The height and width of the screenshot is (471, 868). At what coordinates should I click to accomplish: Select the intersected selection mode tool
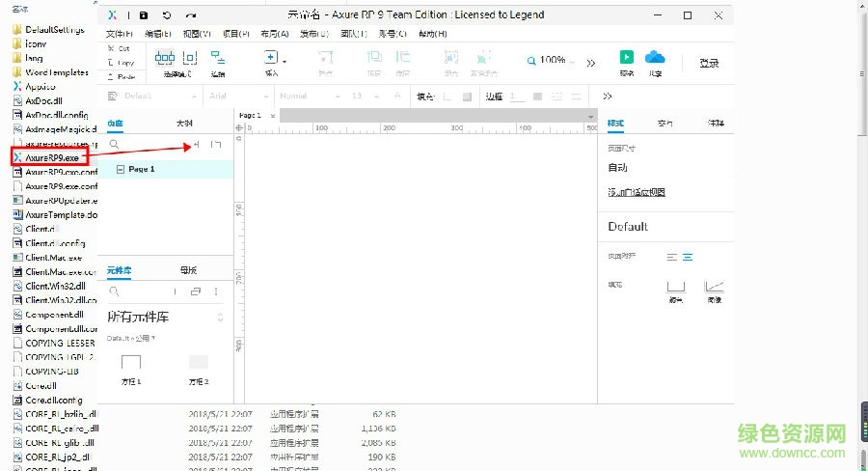(x=164, y=57)
